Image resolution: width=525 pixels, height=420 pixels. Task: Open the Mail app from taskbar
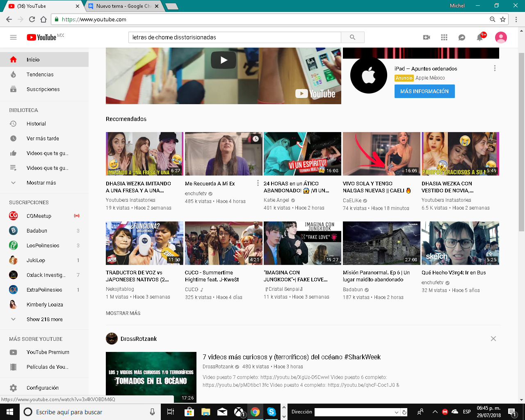tap(222, 412)
